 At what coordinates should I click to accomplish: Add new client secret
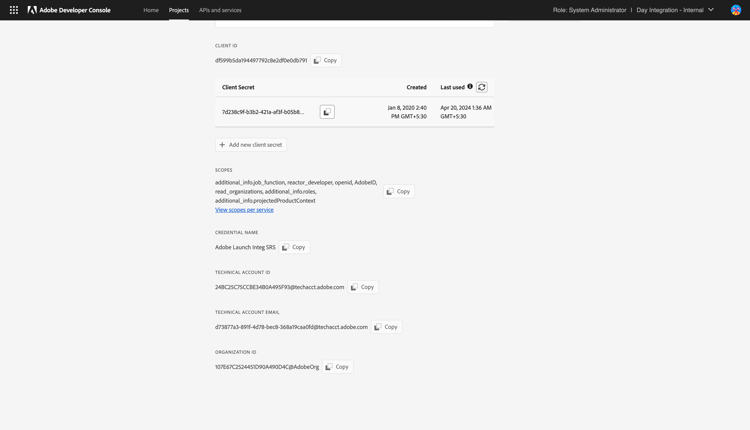pyautogui.click(x=251, y=144)
